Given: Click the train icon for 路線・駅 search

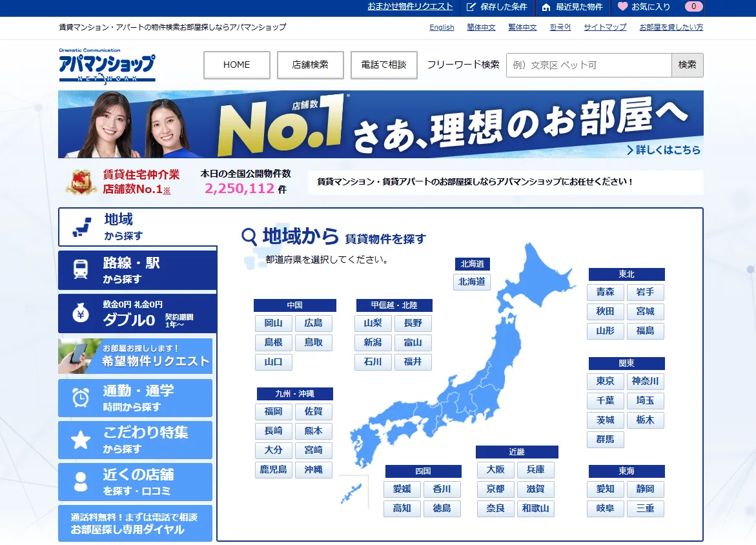Looking at the screenshot, I should (x=81, y=270).
